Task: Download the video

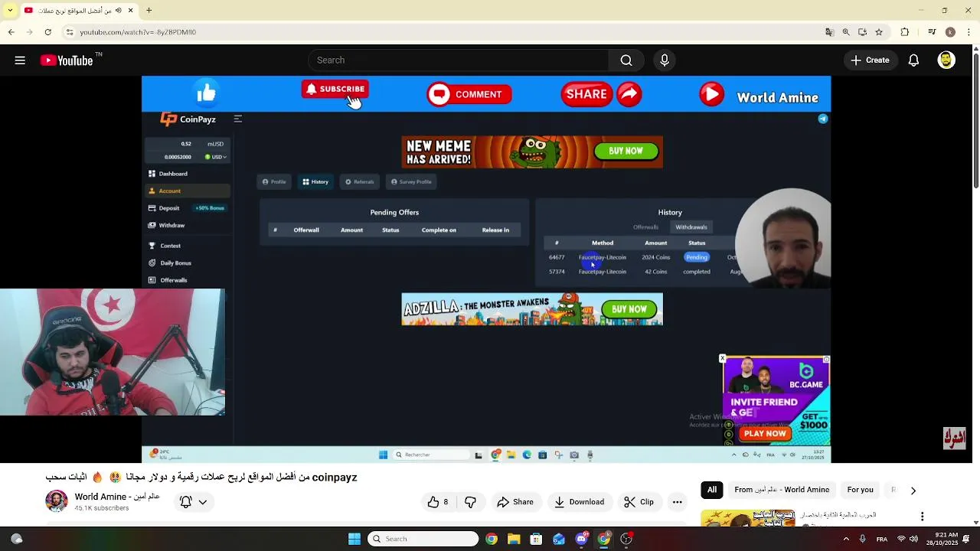Action: pos(580,502)
